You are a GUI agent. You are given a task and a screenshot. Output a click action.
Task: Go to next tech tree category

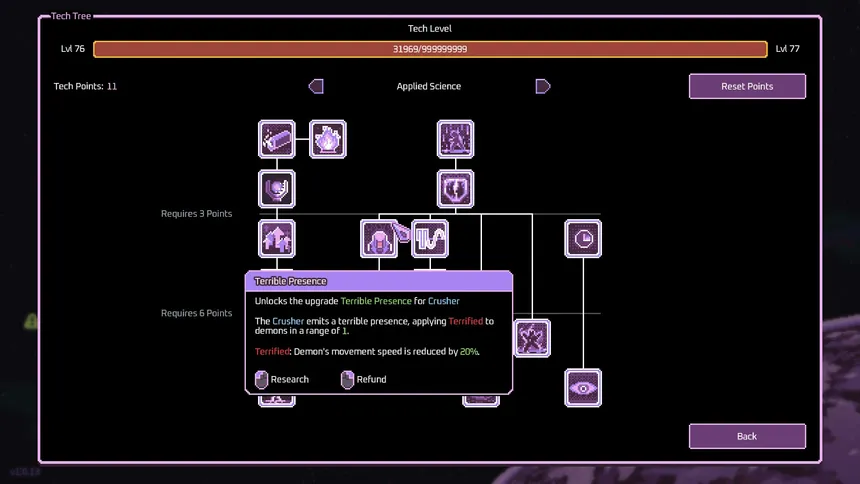542,86
